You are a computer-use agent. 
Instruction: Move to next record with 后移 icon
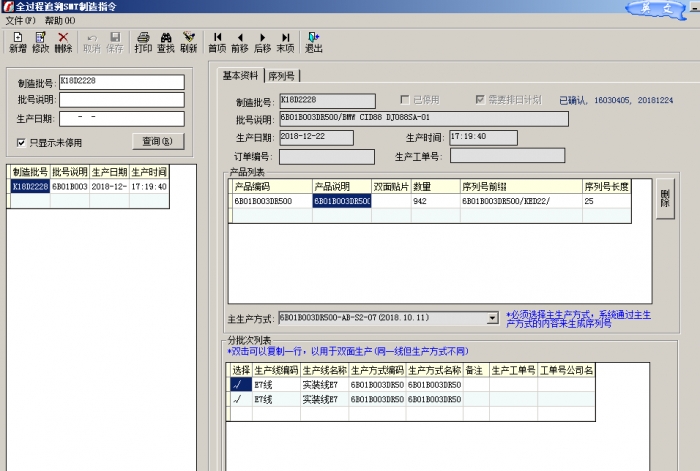click(x=262, y=42)
